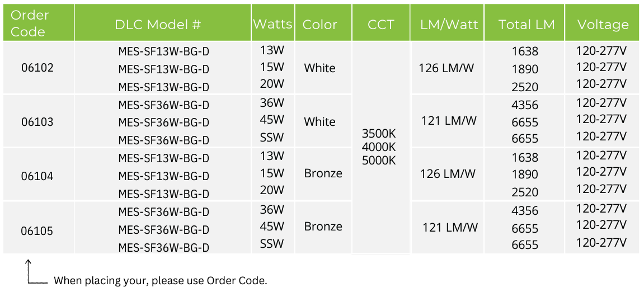644x292 pixels.
Task: Click the 3500K CCT value
Action: coord(379,134)
